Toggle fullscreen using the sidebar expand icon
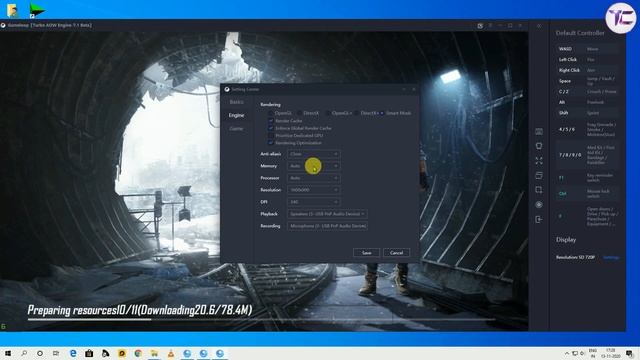Viewport: 640px width, 360px height. click(539, 161)
